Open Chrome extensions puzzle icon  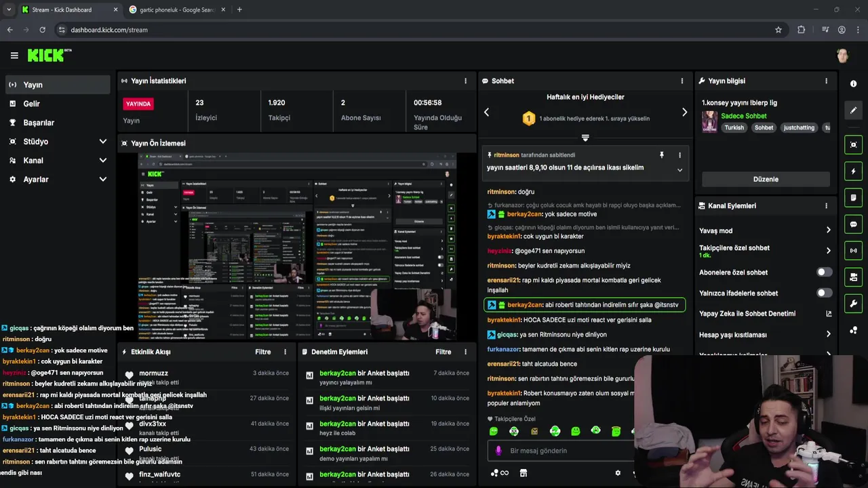tap(801, 30)
